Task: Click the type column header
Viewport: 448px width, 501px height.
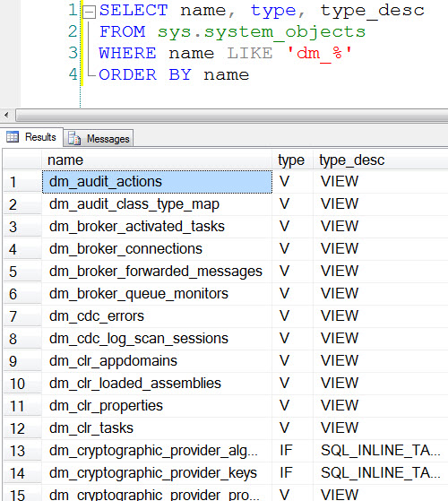Action: coord(292,160)
